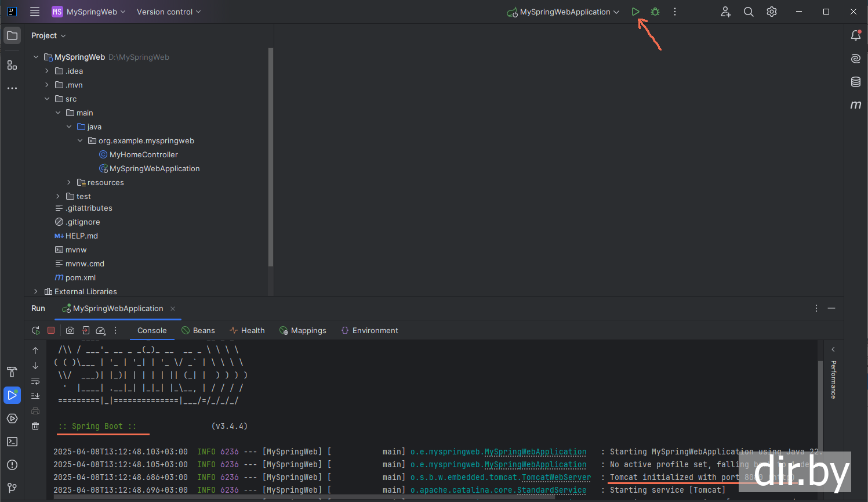Toggle scroll to end of console

click(x=35, y=396)
